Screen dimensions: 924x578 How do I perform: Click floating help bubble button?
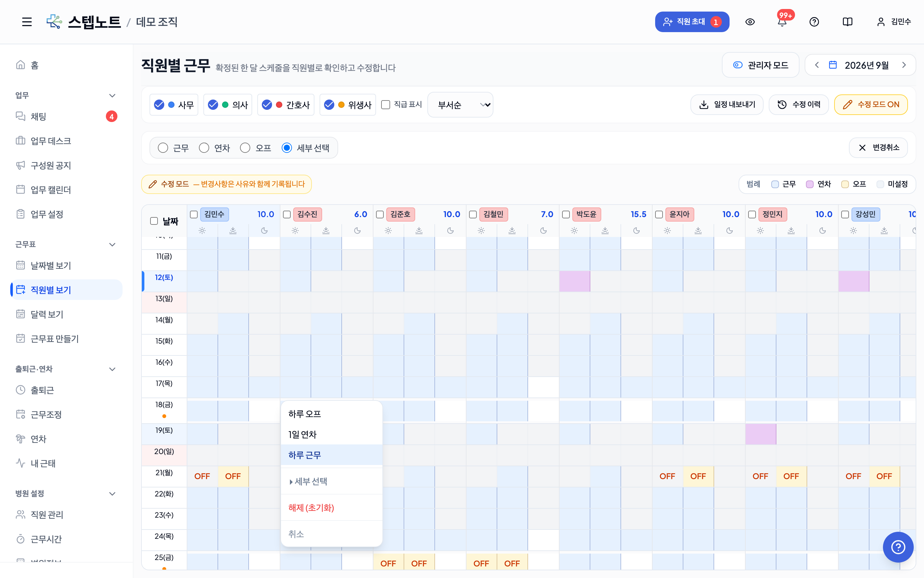898,547
